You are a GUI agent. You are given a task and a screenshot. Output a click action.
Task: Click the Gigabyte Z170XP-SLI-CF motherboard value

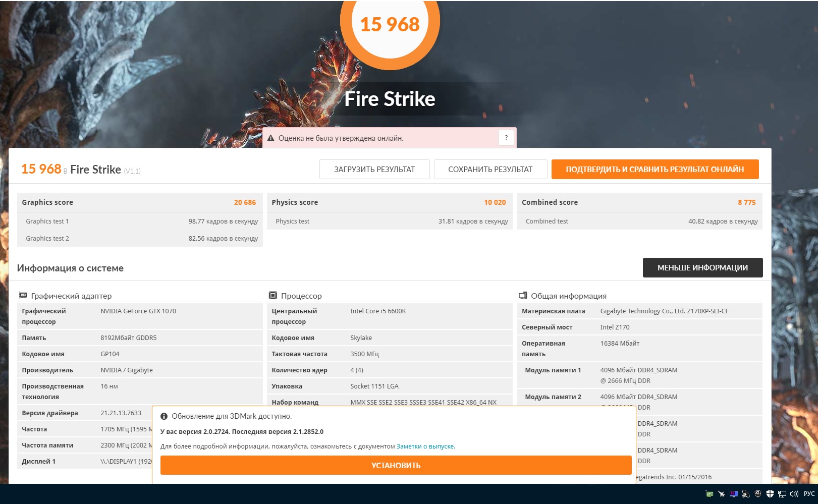point(665,311)
